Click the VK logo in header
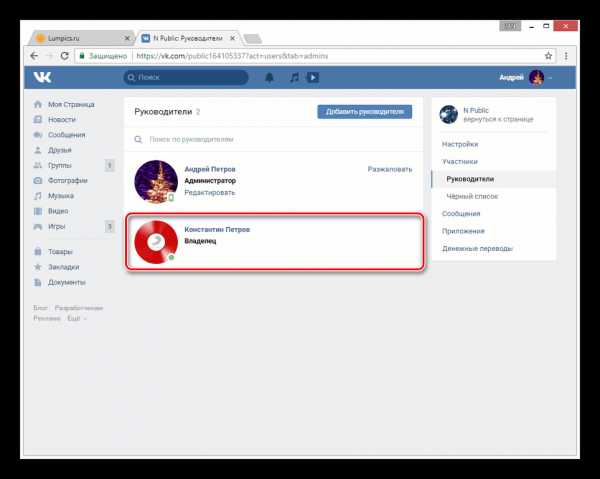Image resolution: width=600 pixels, height=479 pixels. (x=42, y=77)
